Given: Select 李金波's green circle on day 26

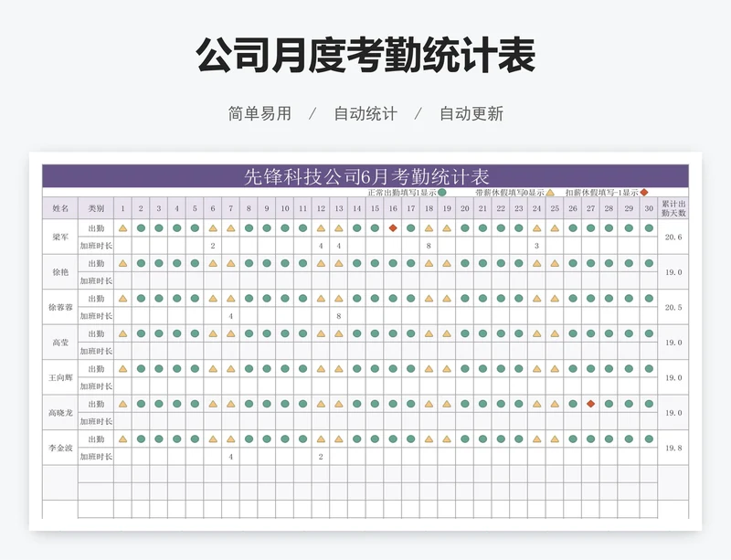Looking at the screenshot, I should point(573,439).
